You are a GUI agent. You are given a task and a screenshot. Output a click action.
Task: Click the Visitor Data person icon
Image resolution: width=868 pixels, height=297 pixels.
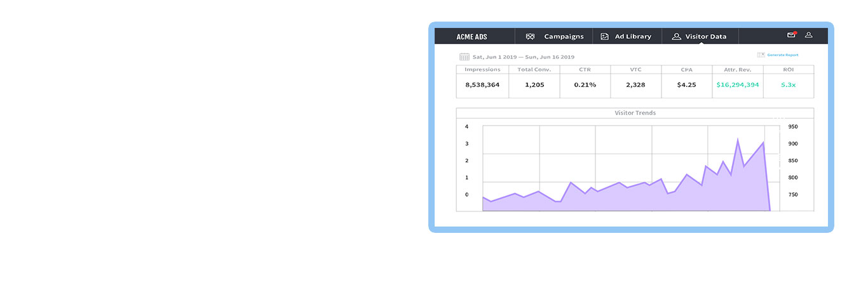[677, 37]
